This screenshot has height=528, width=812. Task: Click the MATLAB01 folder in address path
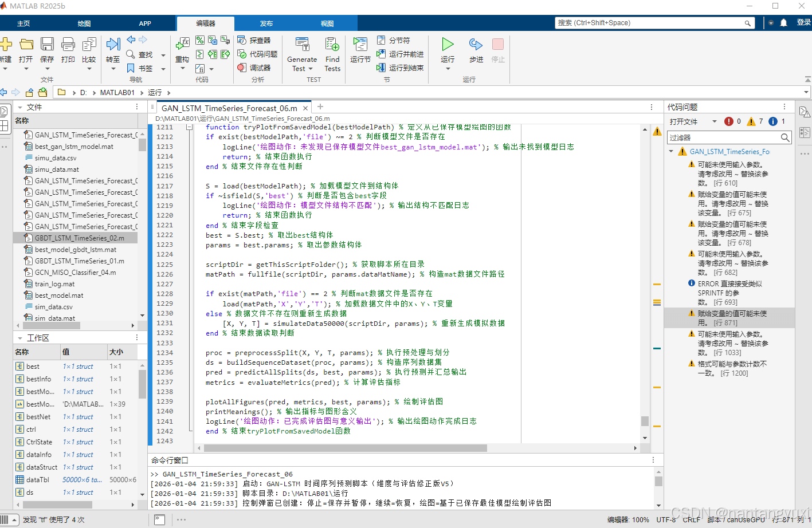tap(117, 92)
